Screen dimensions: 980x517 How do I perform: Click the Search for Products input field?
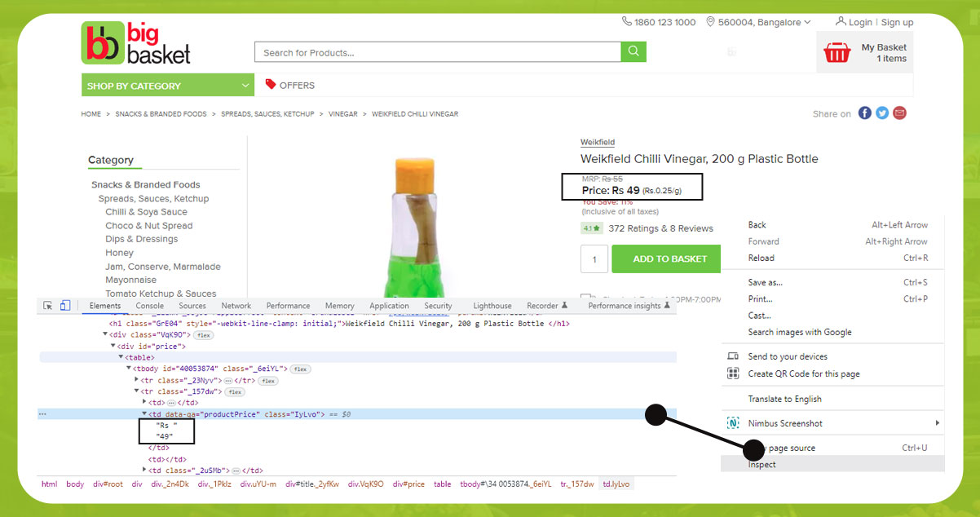437,53
